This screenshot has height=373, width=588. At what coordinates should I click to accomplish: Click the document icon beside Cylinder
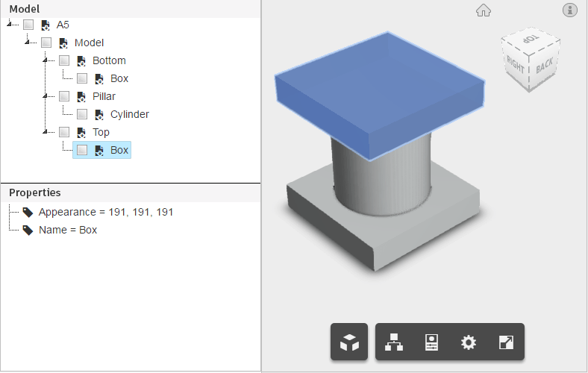pyautogui.click(x=99, y=115)
